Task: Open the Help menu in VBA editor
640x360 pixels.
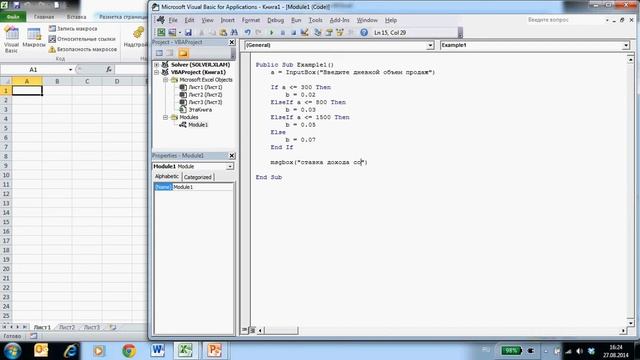Action: tap(391, 20)
